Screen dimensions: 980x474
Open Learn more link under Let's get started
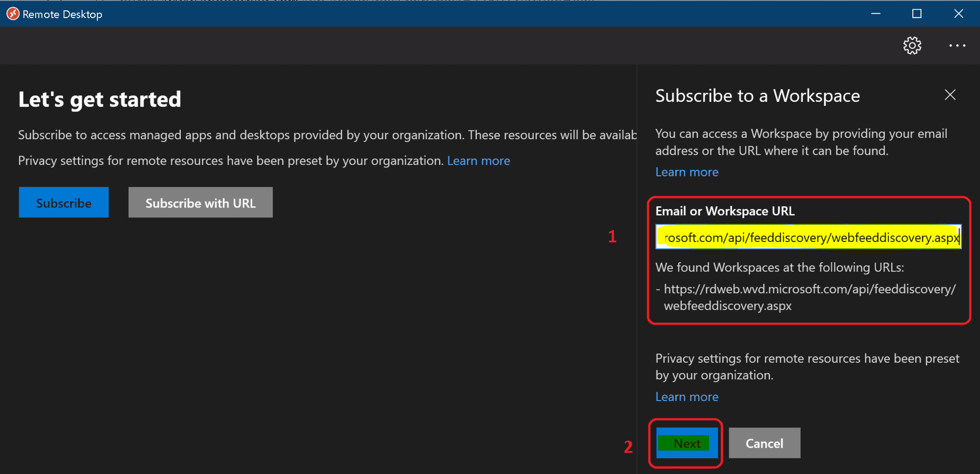coord(479,161)
